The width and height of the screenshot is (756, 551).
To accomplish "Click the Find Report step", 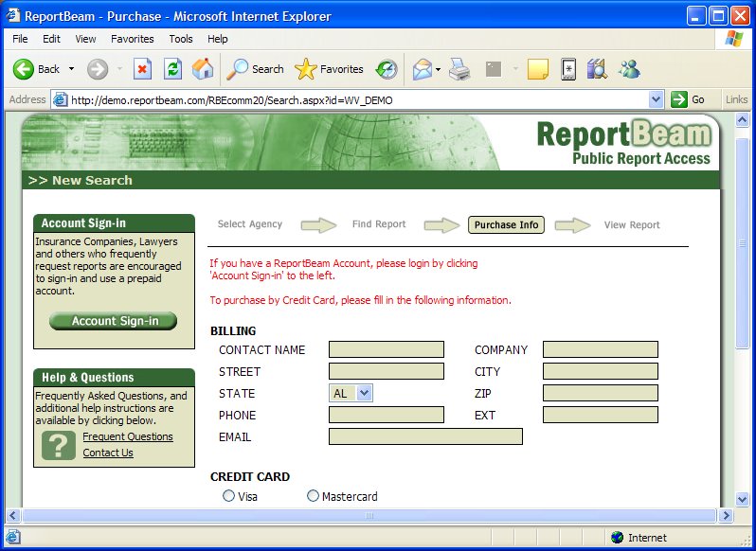I will (379, 224).
